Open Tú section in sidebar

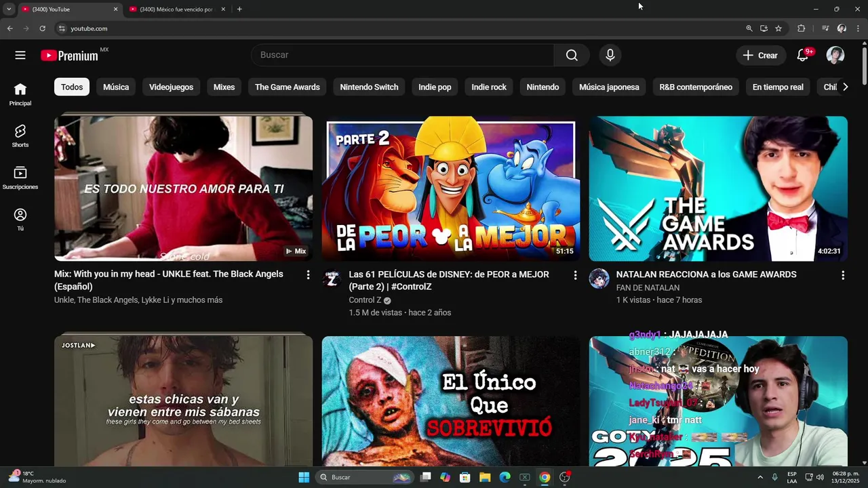pyautogui.click(x=20, y=220)
